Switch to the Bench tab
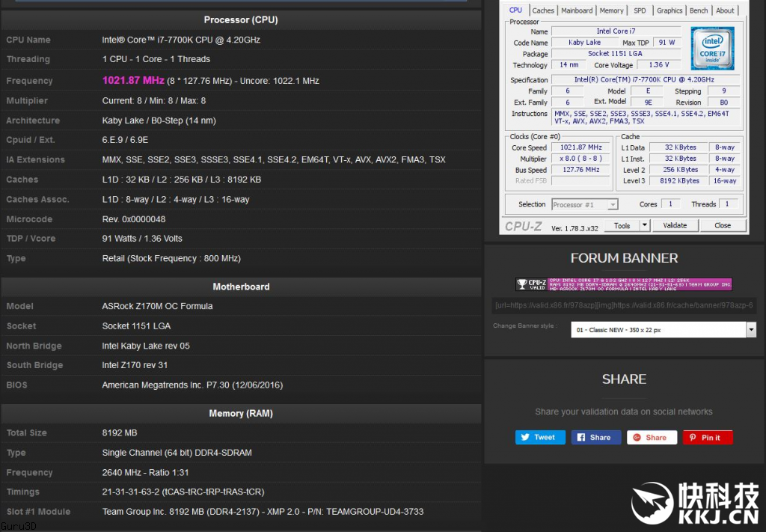766x532 pixels. (x=699, y=10)
